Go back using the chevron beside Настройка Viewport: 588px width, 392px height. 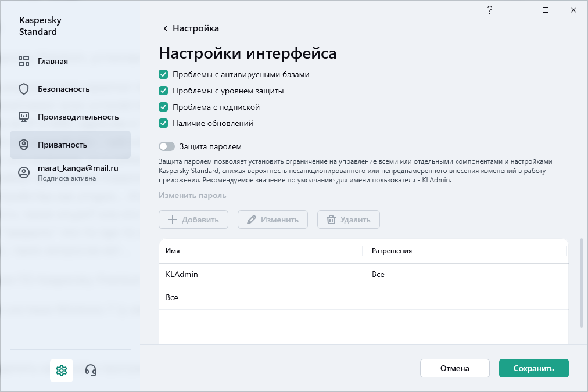click(x=166, y=28)
